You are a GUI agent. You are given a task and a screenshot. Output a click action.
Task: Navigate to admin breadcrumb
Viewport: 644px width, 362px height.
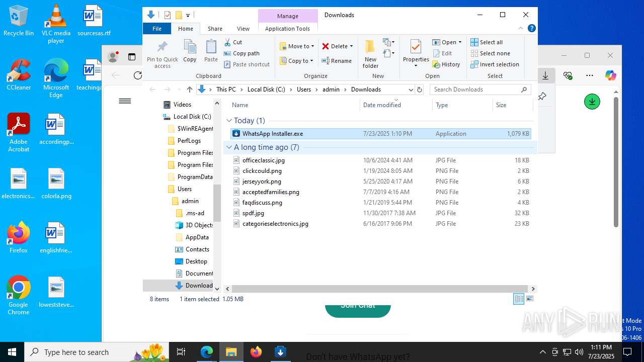click(331, 89)
